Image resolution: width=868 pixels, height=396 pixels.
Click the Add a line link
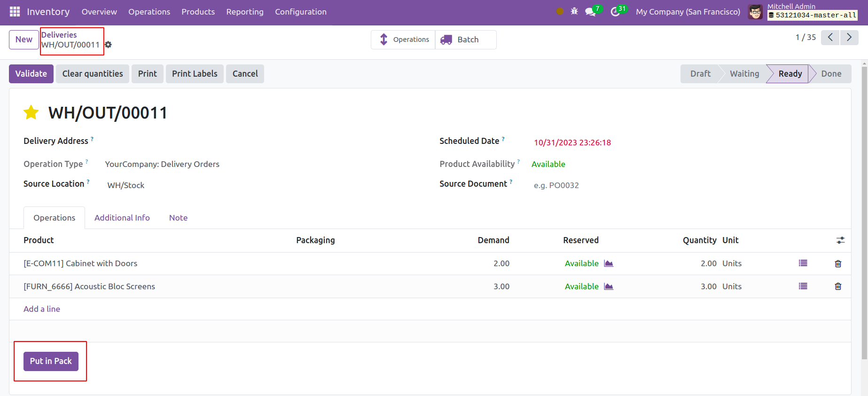(x=42, y=309)
